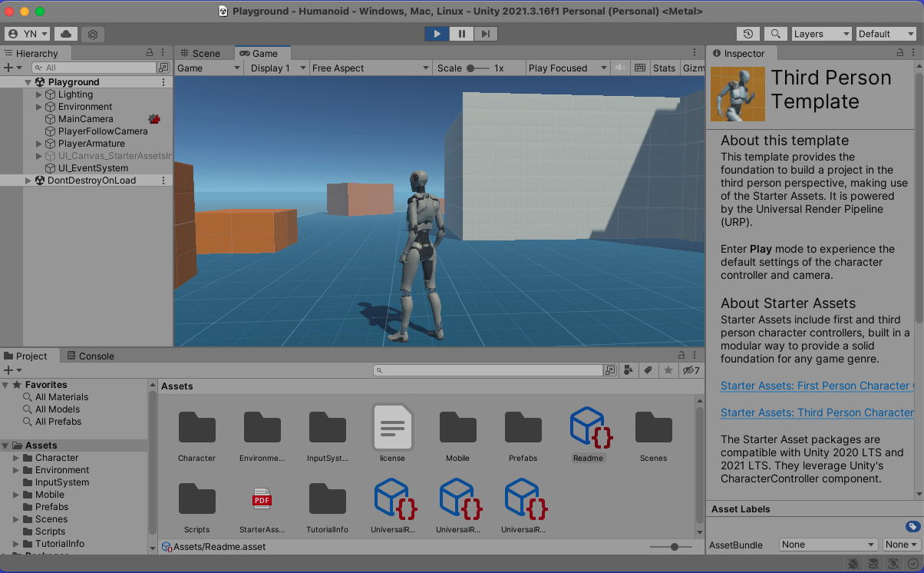This screenshot has height=573, width=924.
Task: Toggle hidden packages visibility in Project
Action: click(691, 370)
